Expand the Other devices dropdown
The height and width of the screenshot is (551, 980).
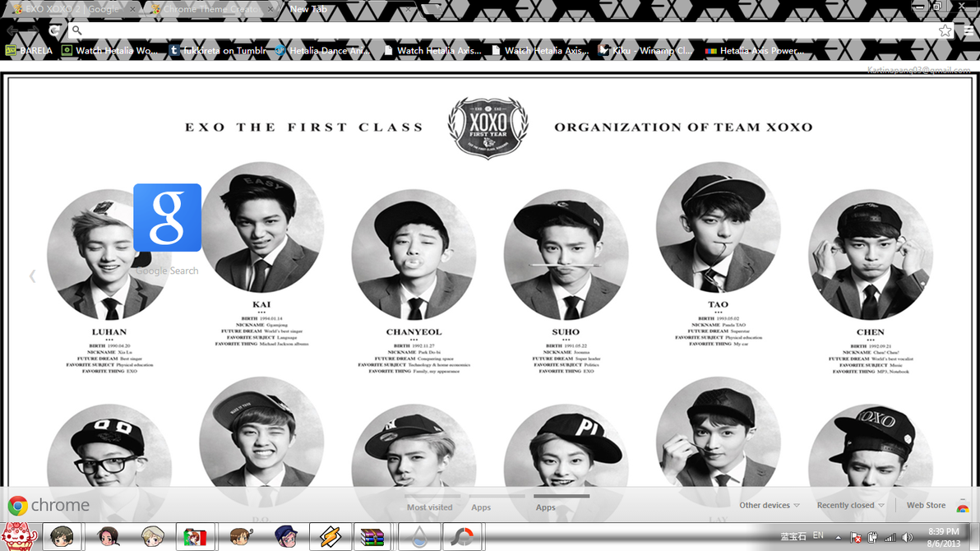tap(770, 505)
